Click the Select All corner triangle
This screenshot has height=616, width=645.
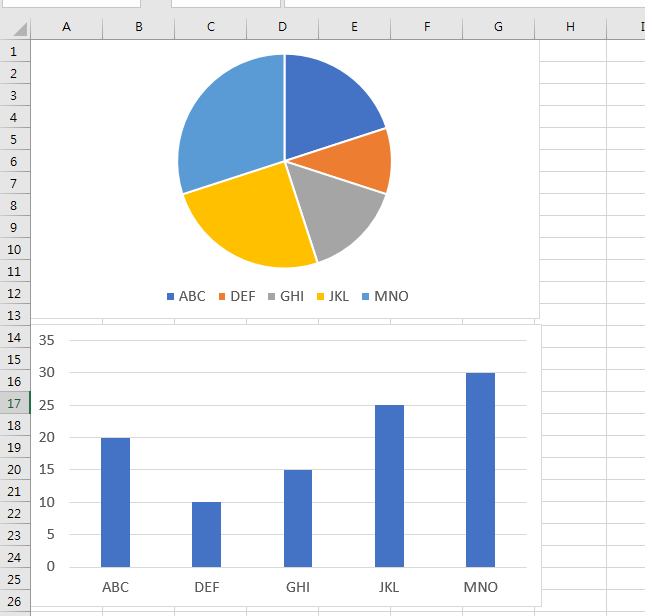(x=20, y=29)
